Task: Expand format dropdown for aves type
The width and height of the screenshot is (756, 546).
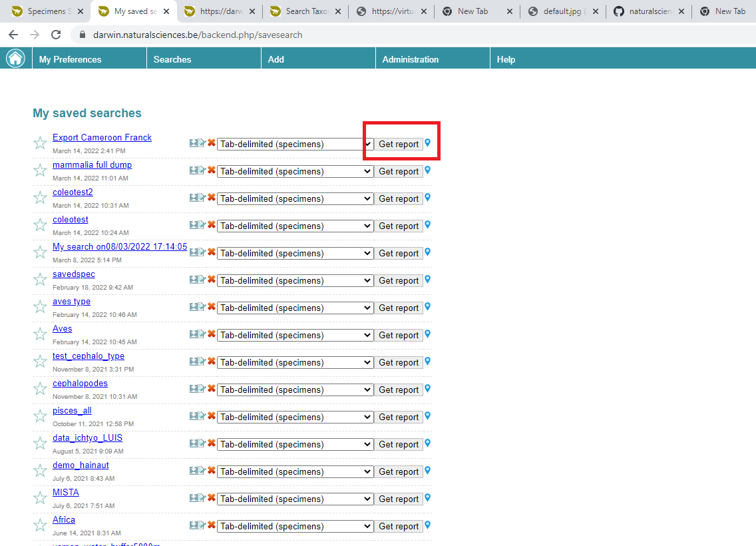Action: pyautogui.click(x=295, y=308)
